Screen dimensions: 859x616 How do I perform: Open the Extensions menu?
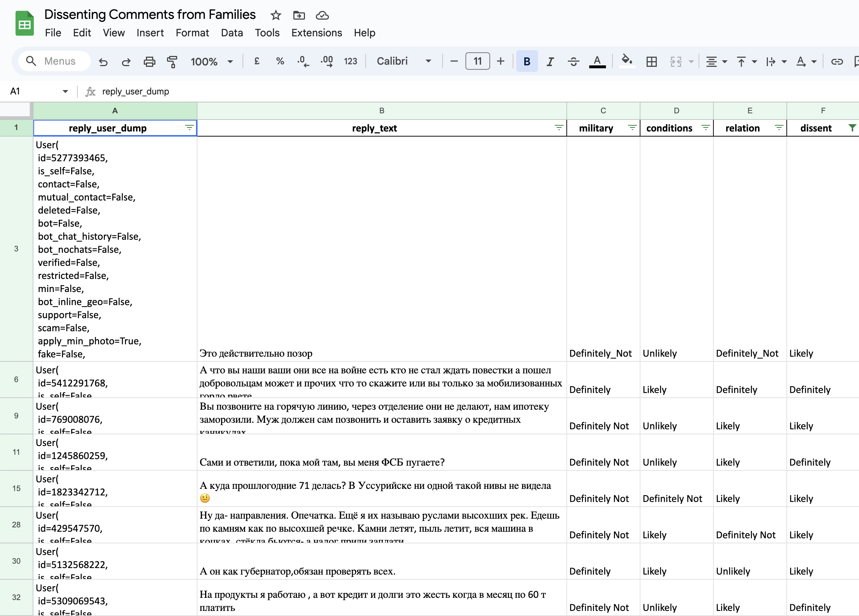316,33
